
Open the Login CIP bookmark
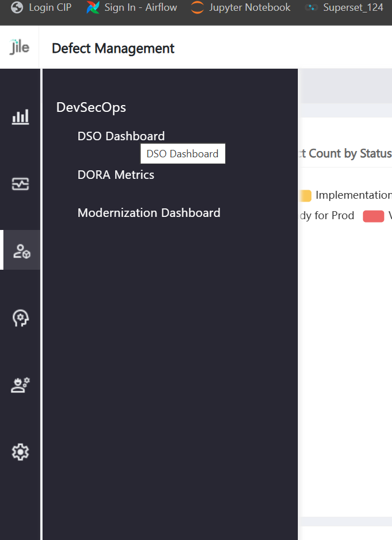[41, 8]
